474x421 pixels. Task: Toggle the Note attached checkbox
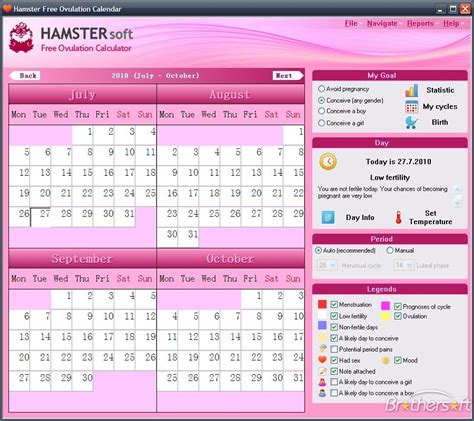pos(334,371)
